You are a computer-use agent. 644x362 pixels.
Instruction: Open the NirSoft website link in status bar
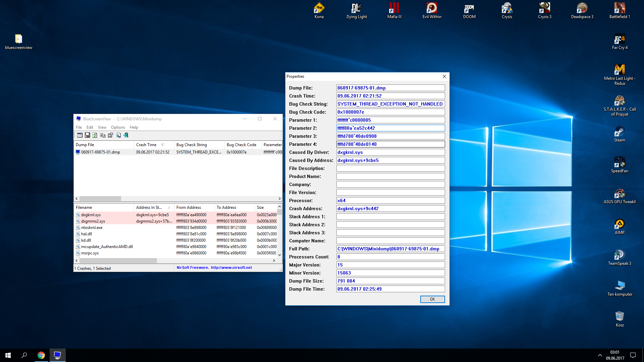coord(231,267)
